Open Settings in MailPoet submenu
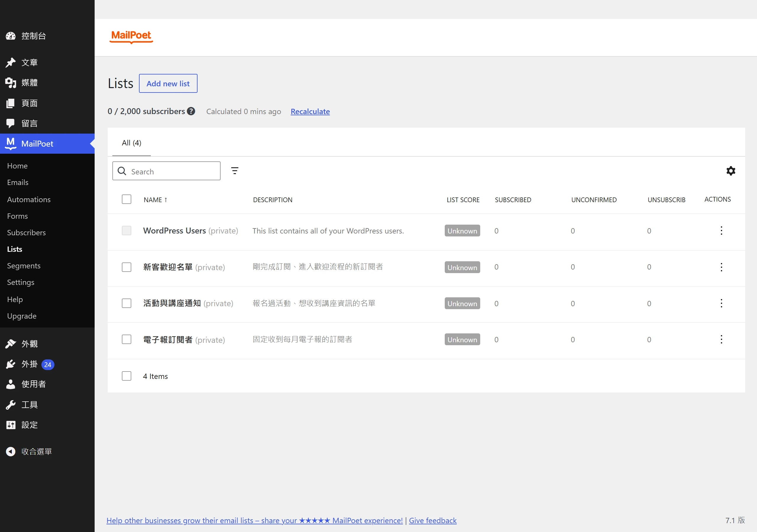Viewport: 757px width, 532px height. tap(21, 282)
